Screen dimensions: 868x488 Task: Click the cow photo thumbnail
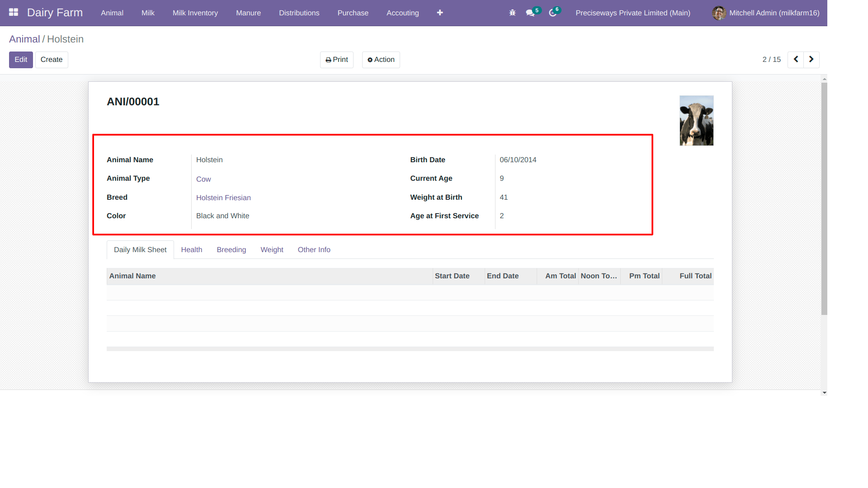tap(697, 120)
